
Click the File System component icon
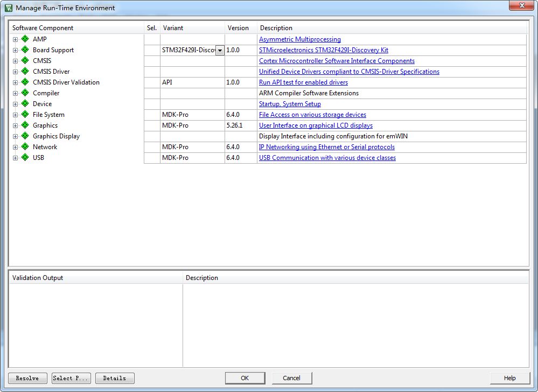(x=25, y=114)
